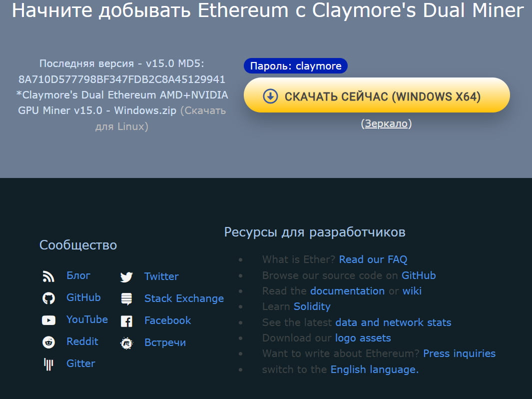Click the Ресурсы для разработчиков heading
The width and height of the screenshot is (532, 399).
pos(315,232)
